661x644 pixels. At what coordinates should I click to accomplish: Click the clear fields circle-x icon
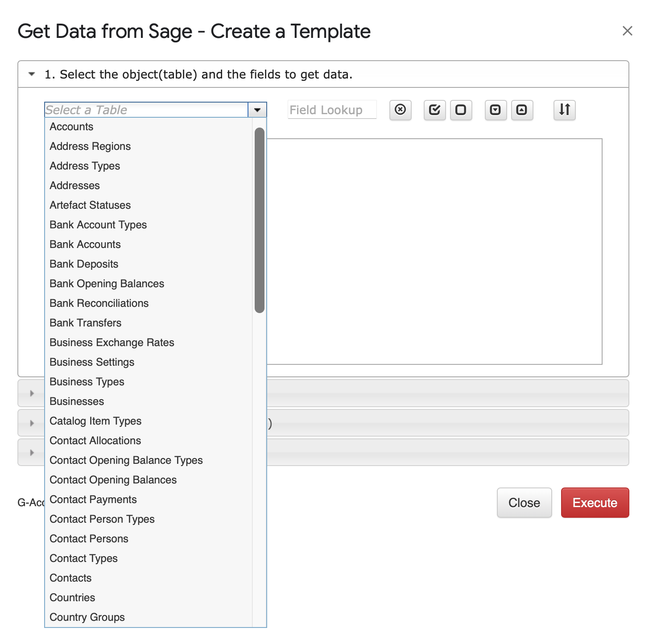400,110
